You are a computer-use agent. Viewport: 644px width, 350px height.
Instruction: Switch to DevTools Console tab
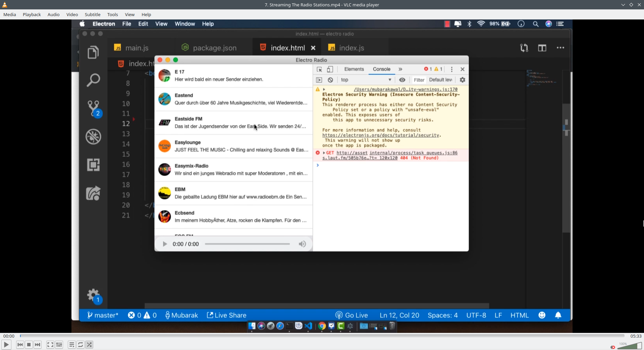click(382, 69)
